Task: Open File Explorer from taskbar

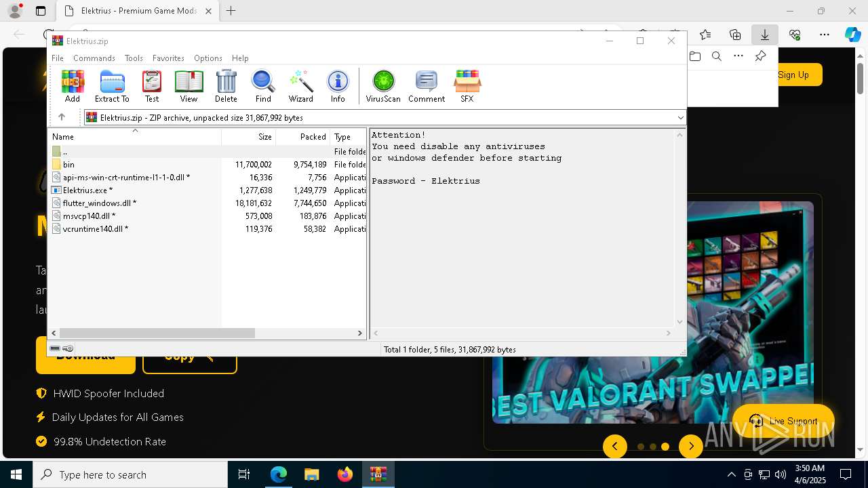Action: [x=311, y=474]
